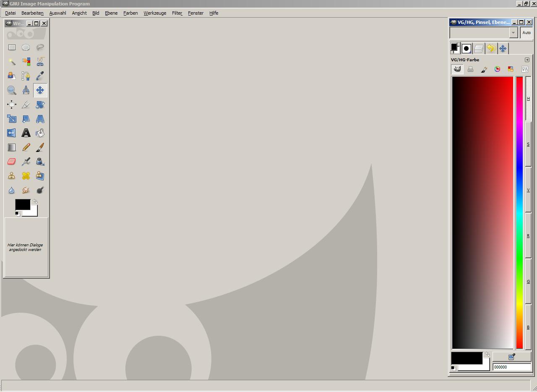Screen dimensions: 537x392
Task: Activate the Rotate tool
Action: (x=40, y=105)
